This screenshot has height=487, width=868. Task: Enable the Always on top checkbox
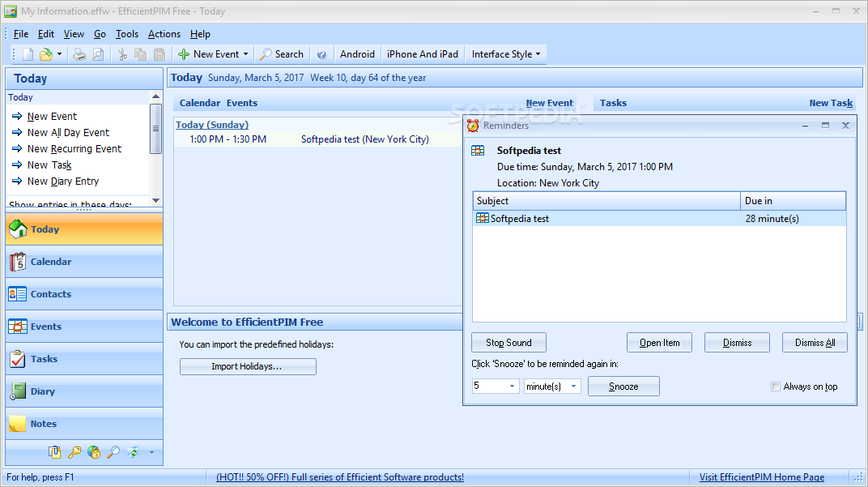(776, 387)
